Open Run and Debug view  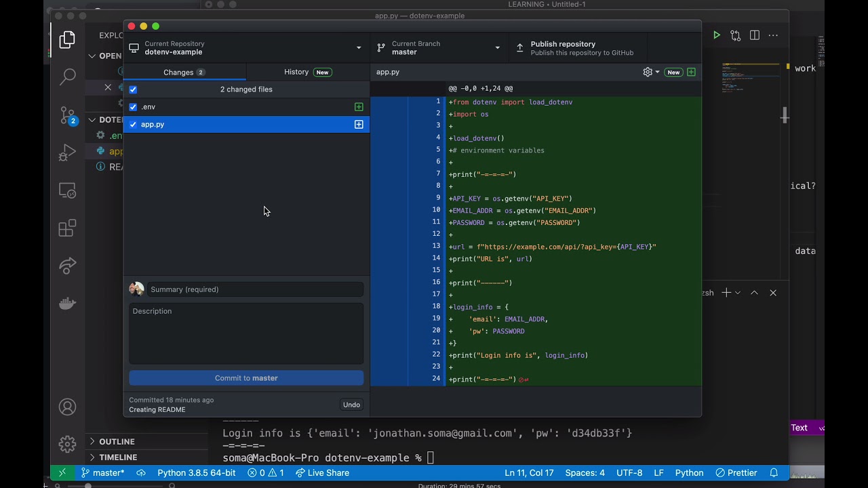coord(67,152)
